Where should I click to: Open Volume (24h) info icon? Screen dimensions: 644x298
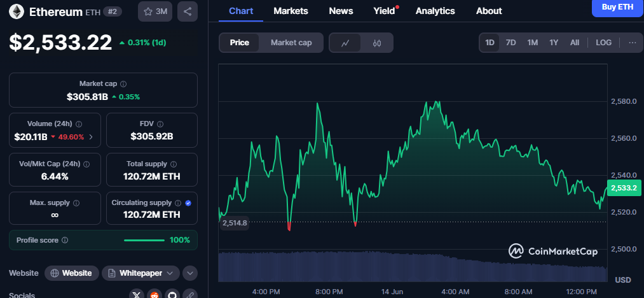[79, 124]
